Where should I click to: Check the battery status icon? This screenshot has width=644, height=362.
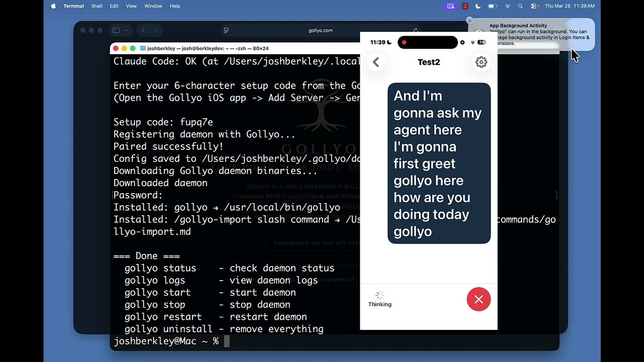click(493, 6)
